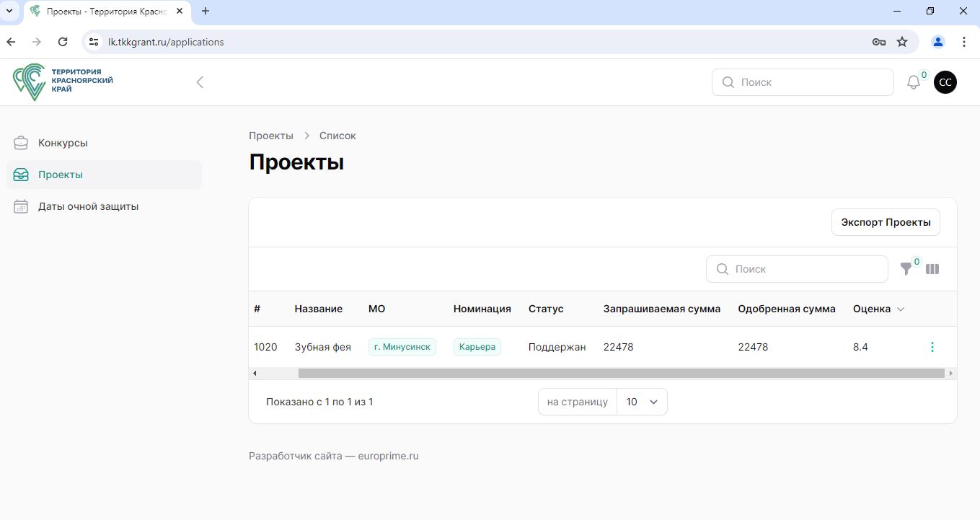Click the Запрашиваемая сумма column header
Viewport: 980px width, 520px height.
pos(662,309)
